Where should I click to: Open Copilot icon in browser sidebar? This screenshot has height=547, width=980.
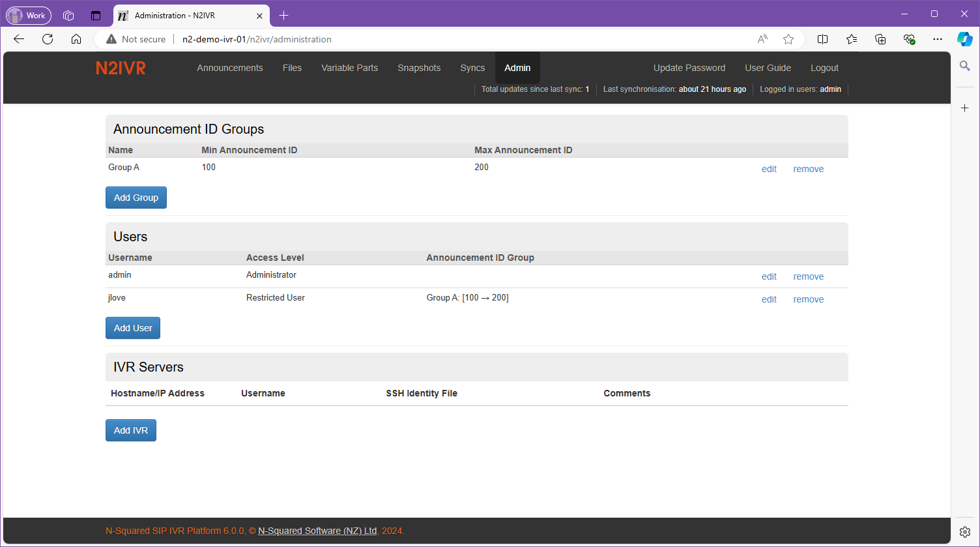[x=964, y=39]
